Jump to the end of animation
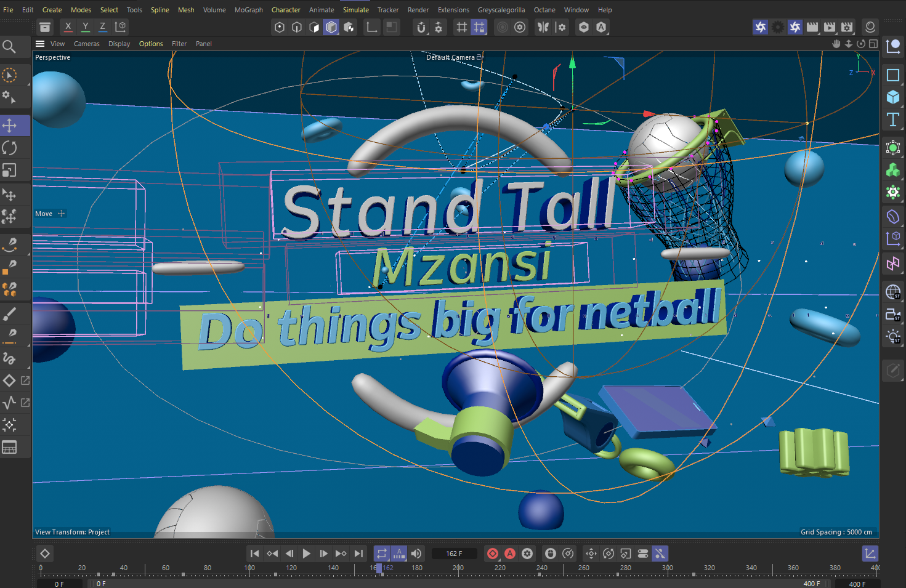Screen dimensions: 906x588 358,554
